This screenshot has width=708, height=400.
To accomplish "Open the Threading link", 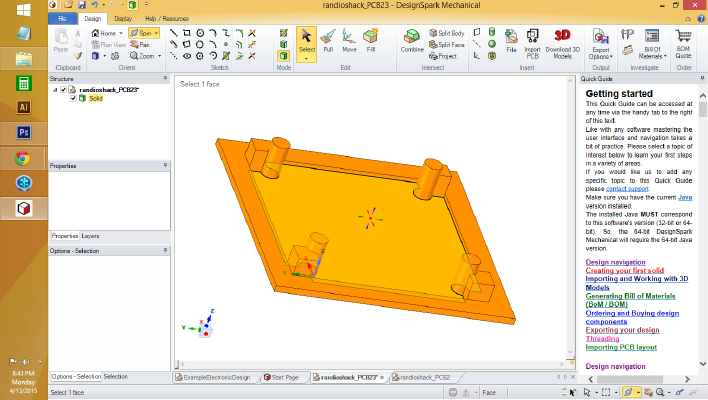I will [602, 339].
